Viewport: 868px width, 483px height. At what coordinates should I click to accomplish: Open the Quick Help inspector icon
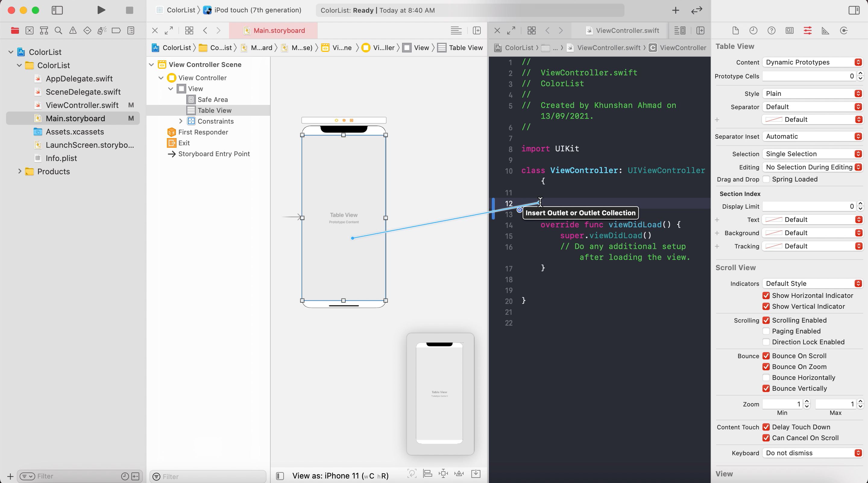pyautogui.click(x=771, y=31)
